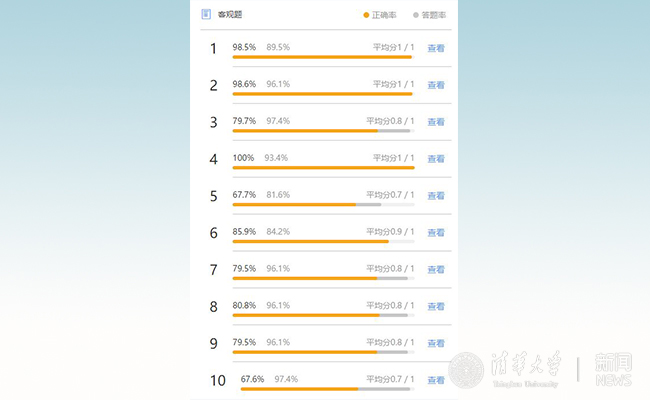The height and width of the screenshot is (400, 650).
Task: Click the 100% accuracy value of question 4
Action: click(243, 158)
